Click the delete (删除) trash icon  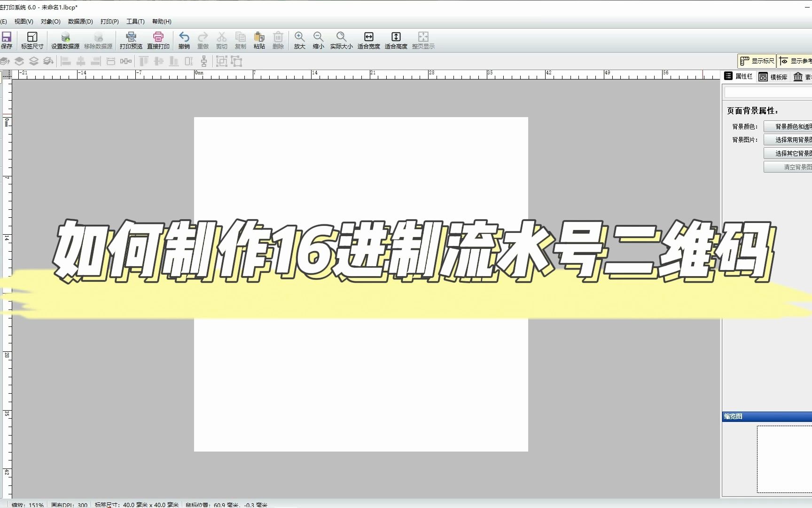pos(278,40)
